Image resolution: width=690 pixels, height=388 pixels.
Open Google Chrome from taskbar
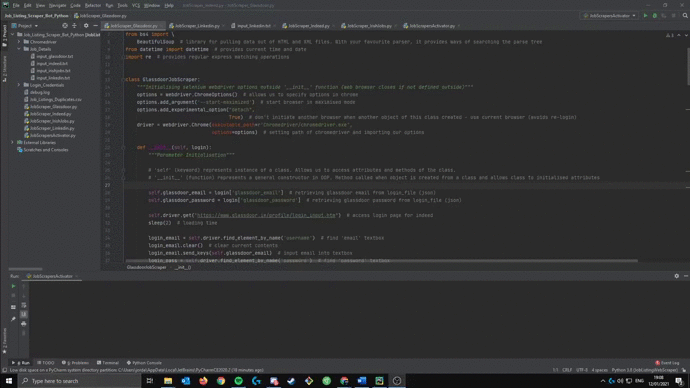tap(221, 381)
